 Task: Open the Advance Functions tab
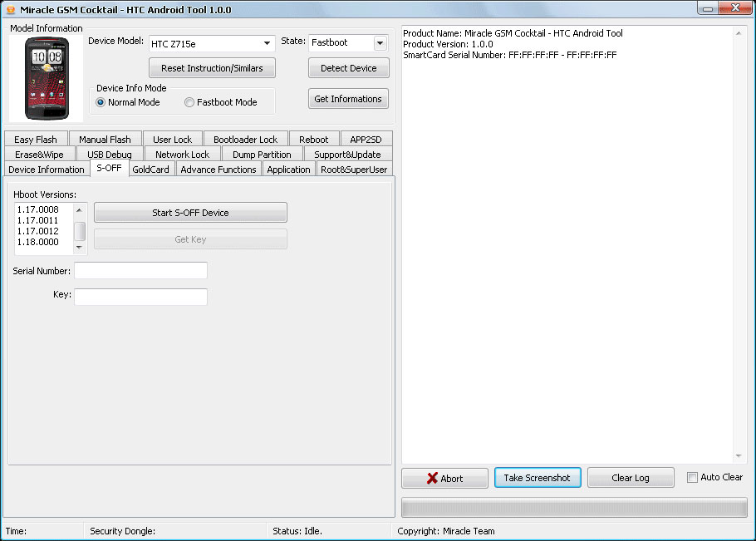click(218, 170)
